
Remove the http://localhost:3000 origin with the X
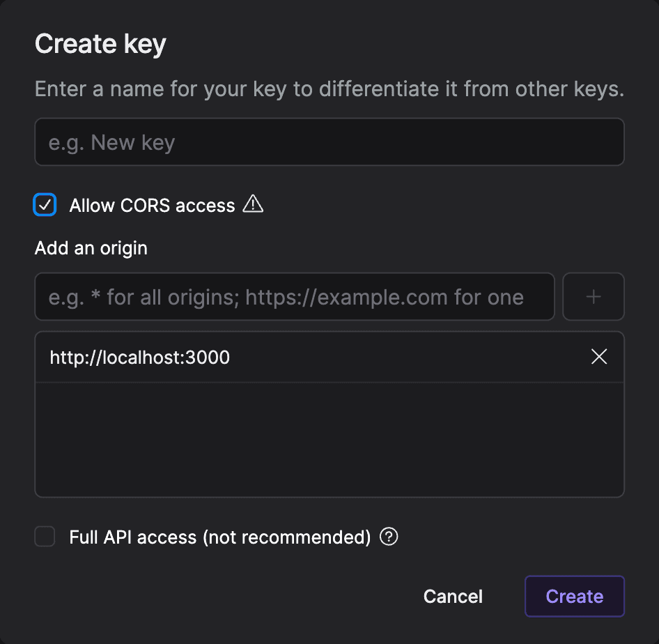[599, 356]
